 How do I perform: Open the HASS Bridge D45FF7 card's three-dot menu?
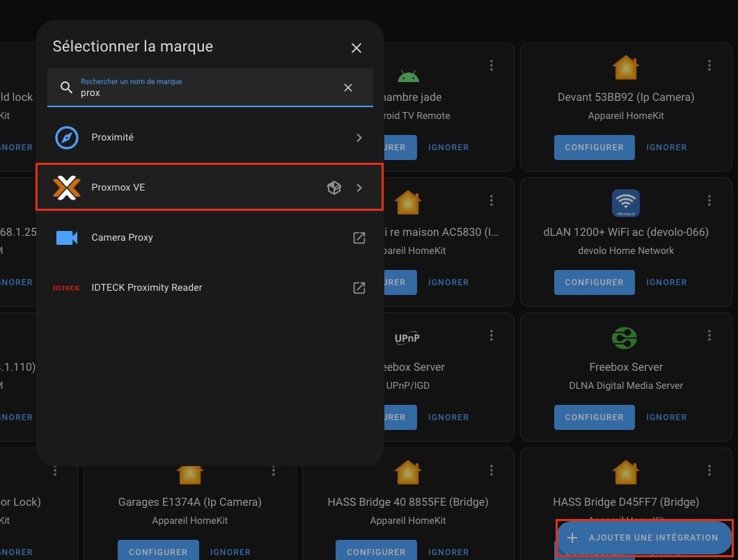click(x=709, y=470)
